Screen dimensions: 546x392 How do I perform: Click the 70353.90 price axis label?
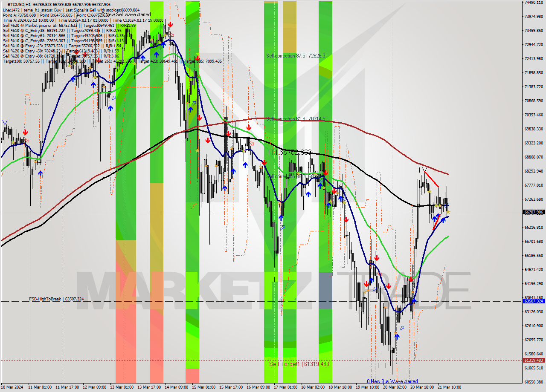coord(533,115)
